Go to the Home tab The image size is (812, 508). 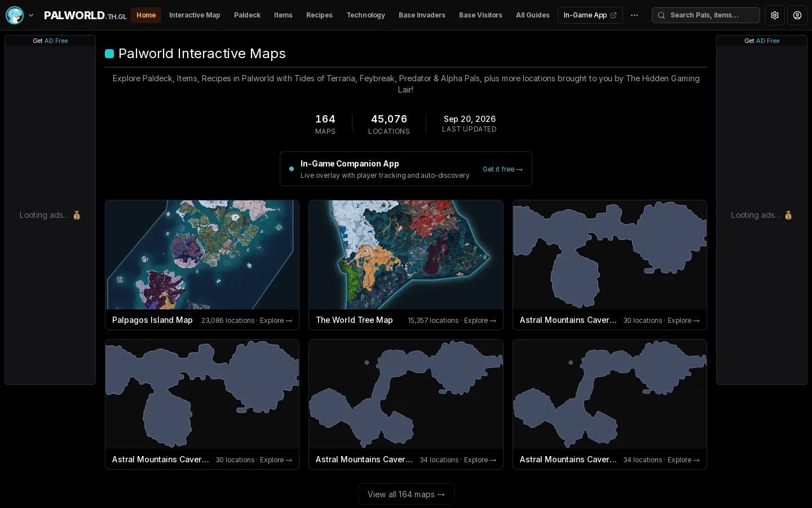(x=146, y=15)
